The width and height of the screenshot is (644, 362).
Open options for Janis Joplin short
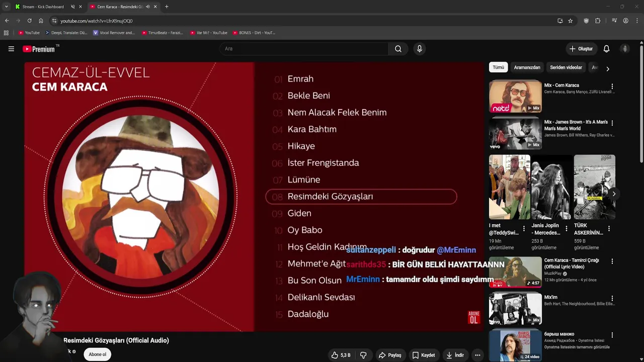(567, 229)
